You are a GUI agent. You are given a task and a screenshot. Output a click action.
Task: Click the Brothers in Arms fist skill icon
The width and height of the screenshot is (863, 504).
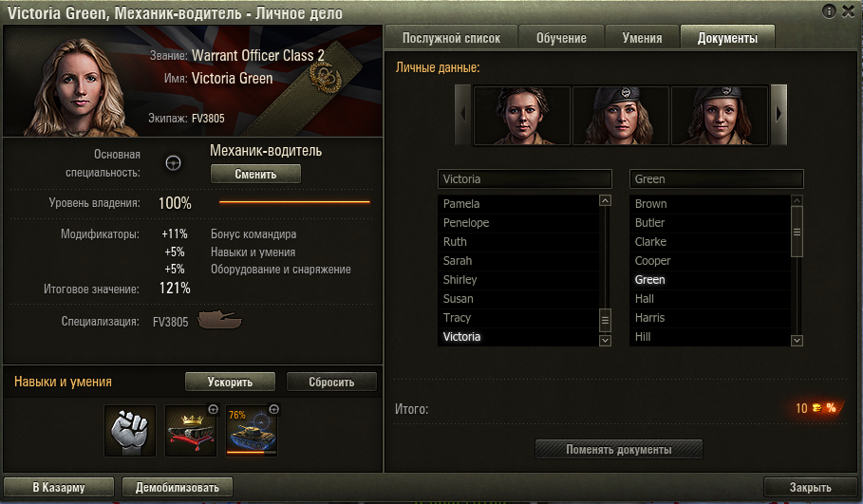[x=130, y=431]
